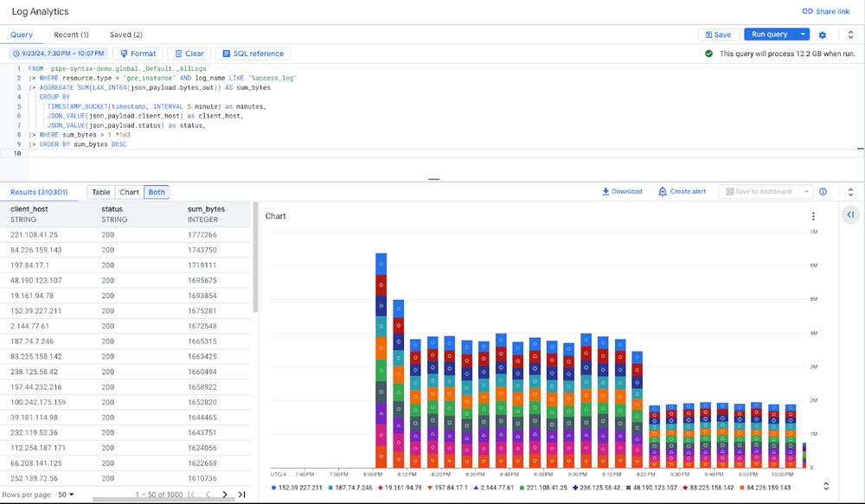Open chart three-dot options menu
The image size is (865, 504).
click(813, 216)
